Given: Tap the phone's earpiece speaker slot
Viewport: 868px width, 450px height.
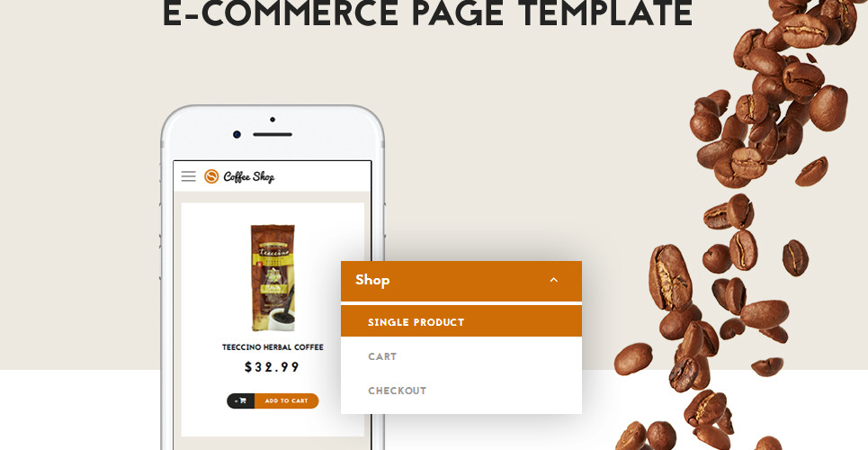Looking at the screenshot, I should (273, 134).
